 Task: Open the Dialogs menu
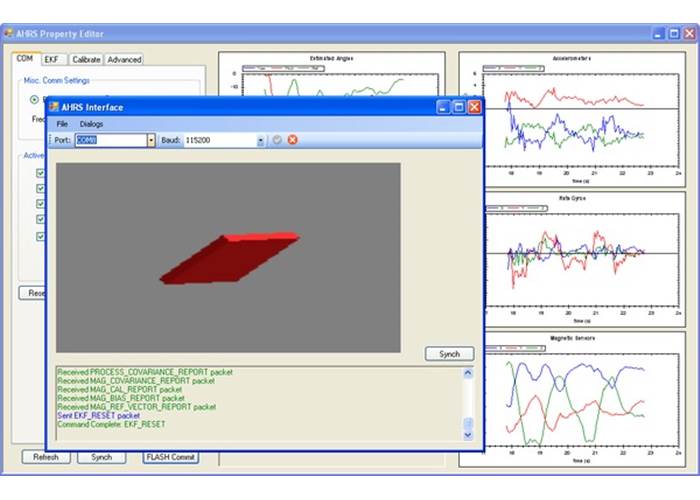pos(91,123)
